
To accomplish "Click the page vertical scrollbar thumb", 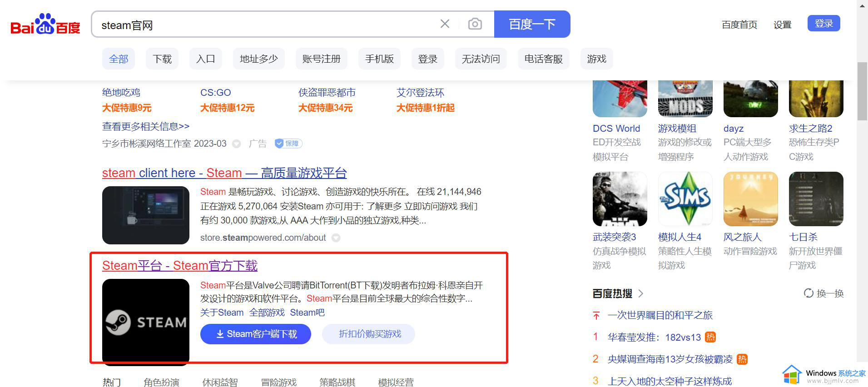I will click(862, 91).
